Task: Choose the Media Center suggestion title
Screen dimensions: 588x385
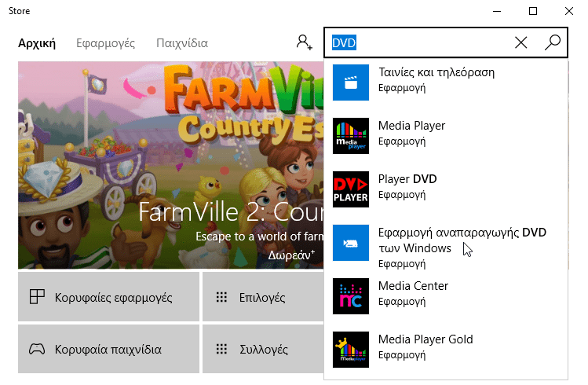Action: pyautogui.click(x=413, y=286)
